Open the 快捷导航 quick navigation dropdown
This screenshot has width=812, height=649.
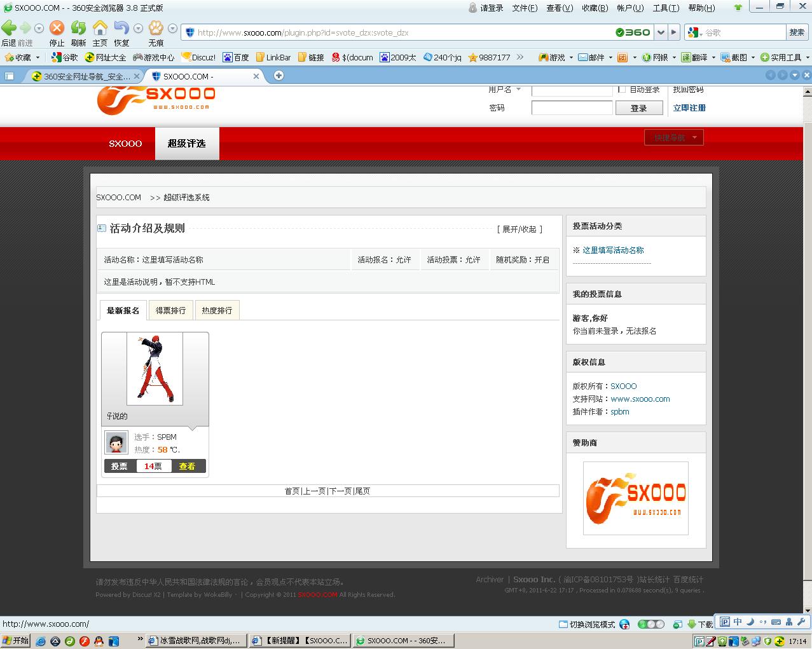click(674, 137)
